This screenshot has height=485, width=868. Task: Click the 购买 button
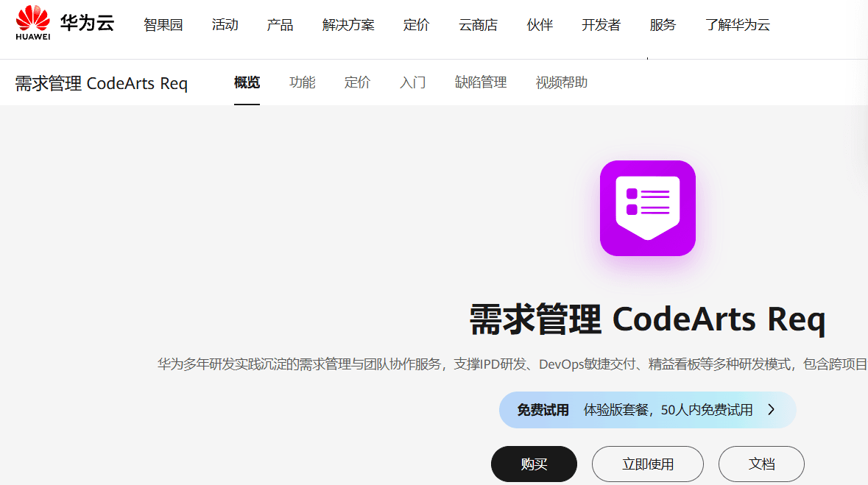534,464
